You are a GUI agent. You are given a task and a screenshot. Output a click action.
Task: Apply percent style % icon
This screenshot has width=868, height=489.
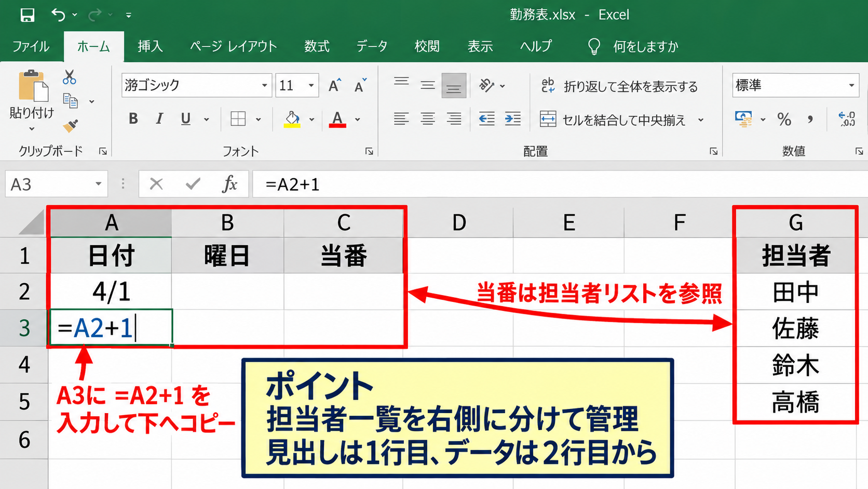[x=784, y=120]
